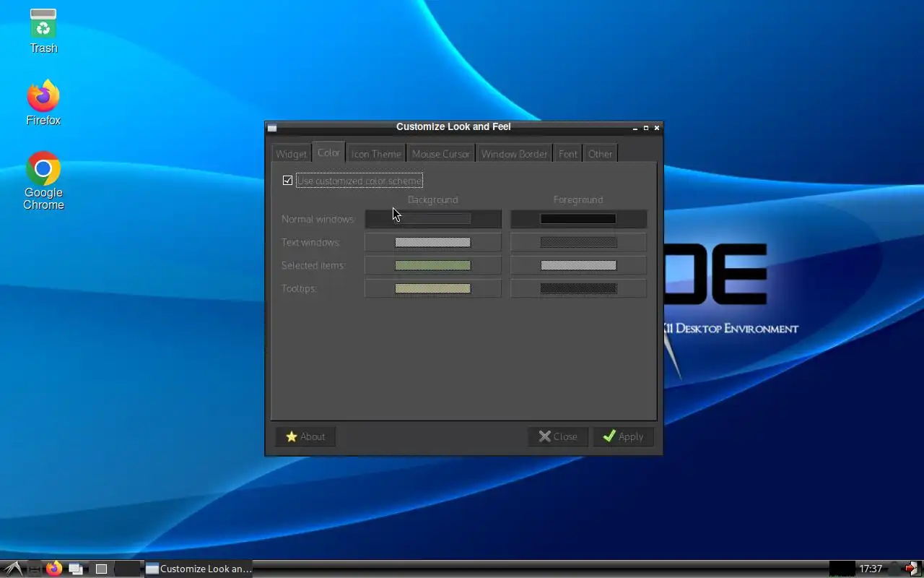
Task: Click the window menu icon in title bar
Action: click(272, 128)
